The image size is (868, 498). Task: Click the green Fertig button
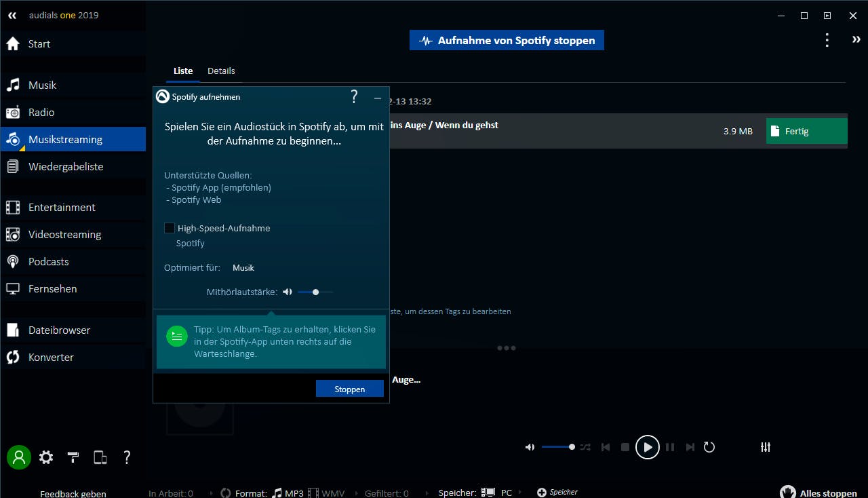(x=807, y=131)
